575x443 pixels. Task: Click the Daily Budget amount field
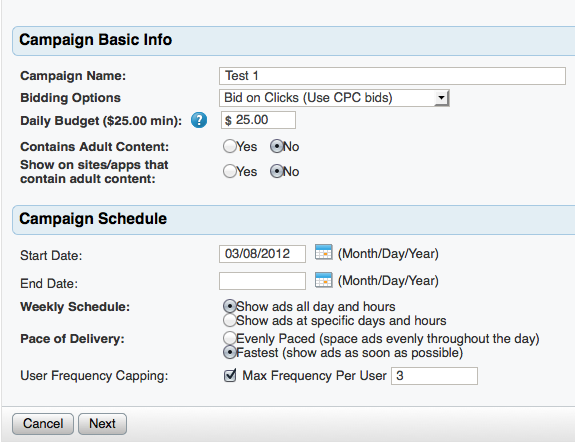(x=258, y=120)
